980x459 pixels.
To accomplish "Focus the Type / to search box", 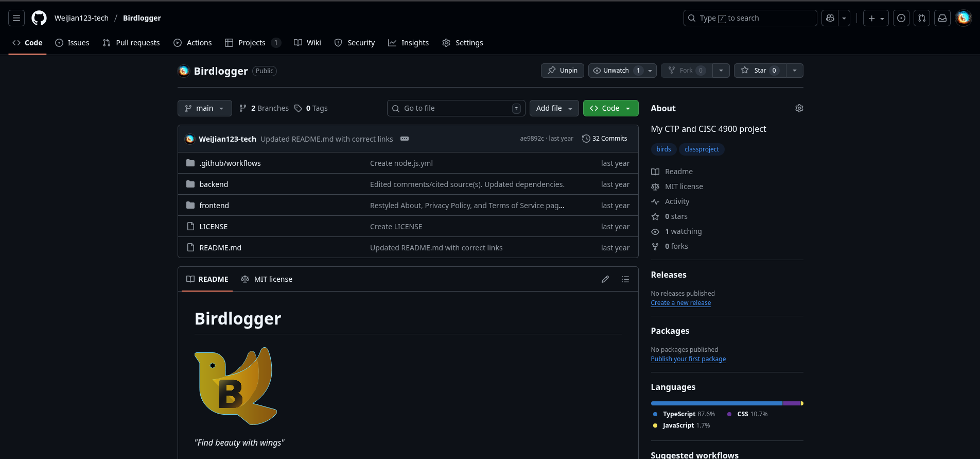I will click(750, 18).
